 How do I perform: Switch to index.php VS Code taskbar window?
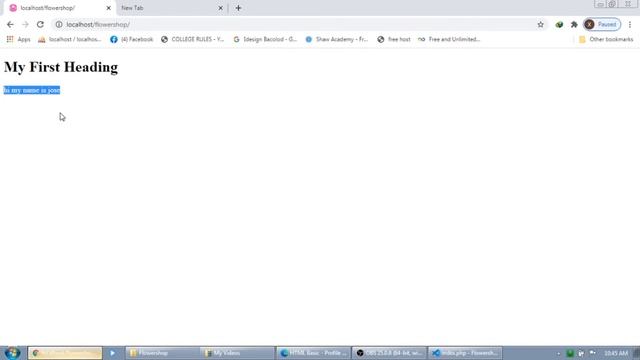tap(465, 353)
